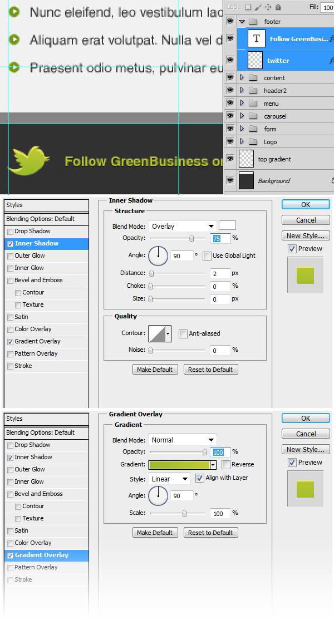Expand the menu group
The width and height of the screenshot is (334, 644).
pyautogui.click(x=242, y=102)
